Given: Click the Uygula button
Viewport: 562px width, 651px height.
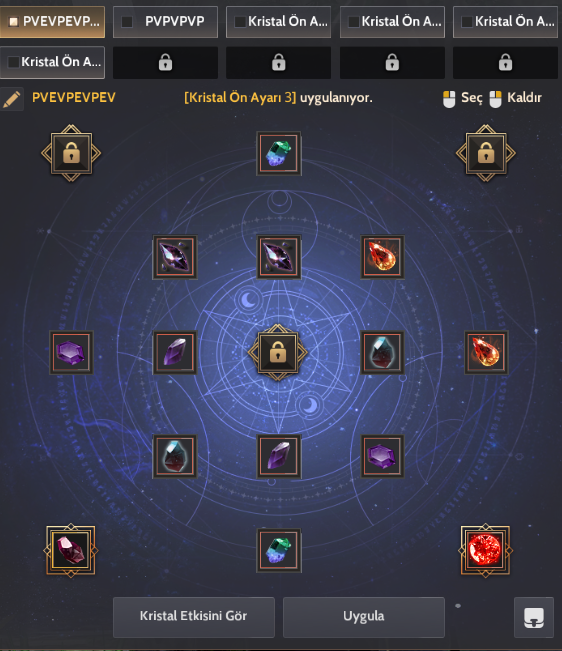Looking at the screenshot, I should click(x=364, y=617).
